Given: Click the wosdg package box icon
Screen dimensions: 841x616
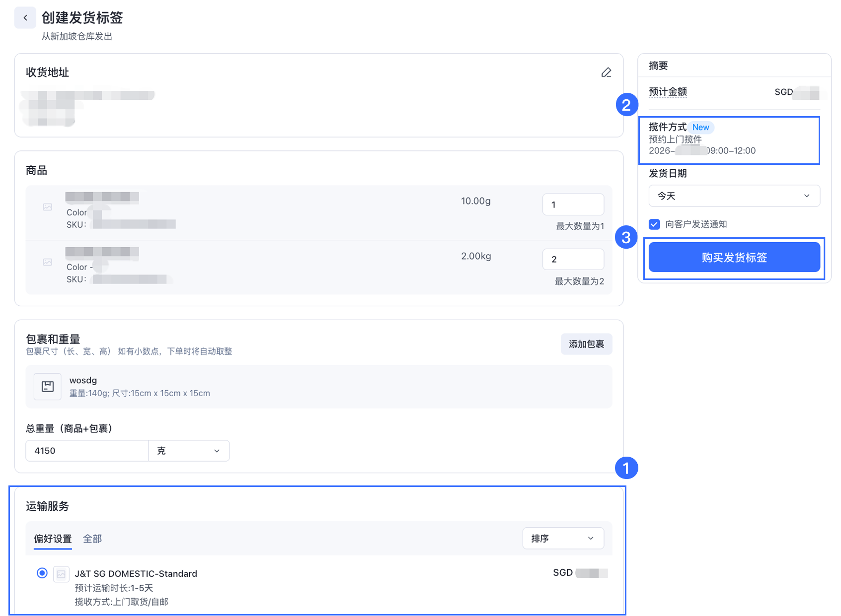Looking at the screenshot, I should [48, 387].
